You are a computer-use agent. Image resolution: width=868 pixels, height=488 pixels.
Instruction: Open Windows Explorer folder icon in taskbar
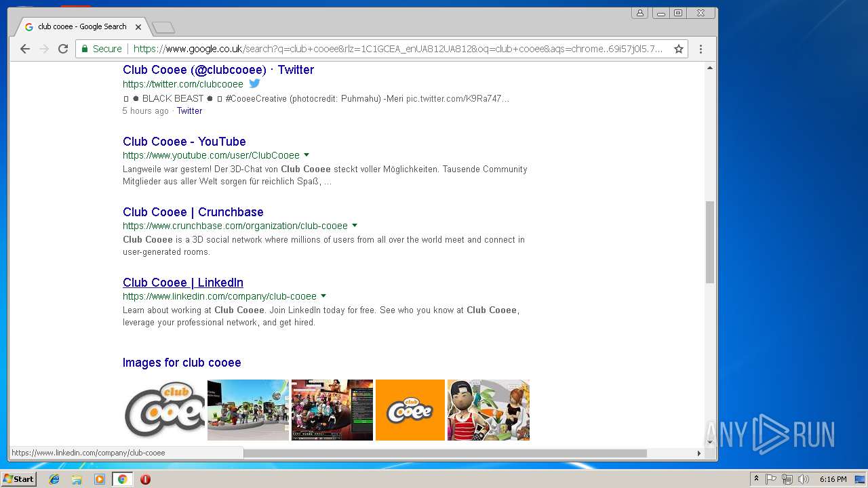point(77,479)
